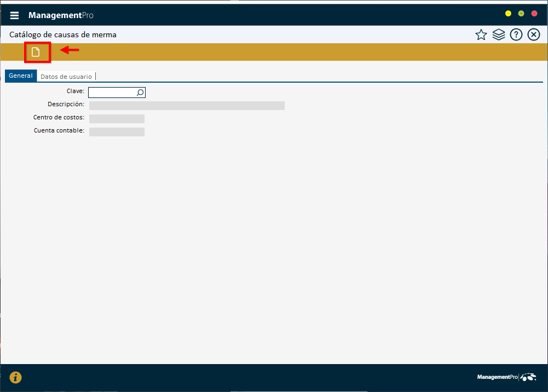Click the Centro de costos field
This screenshot has height=392, width=548.
[x=116, y=118]
